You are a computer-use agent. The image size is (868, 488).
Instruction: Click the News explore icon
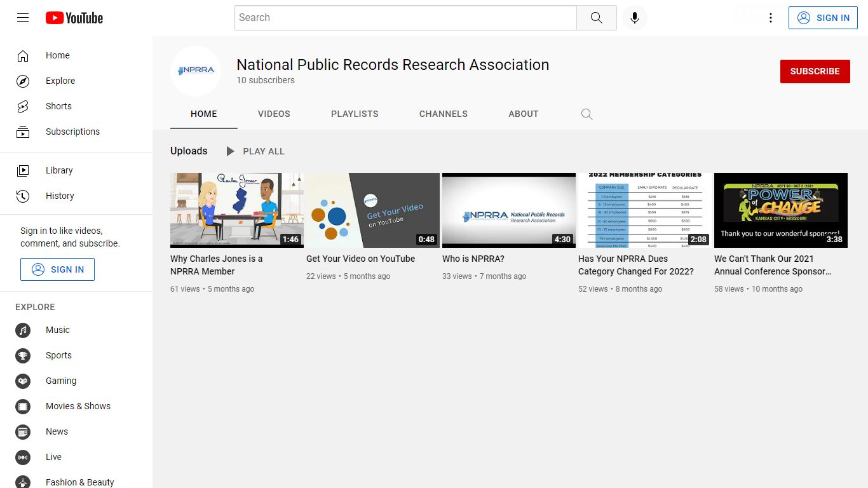[x=23, y=431]
